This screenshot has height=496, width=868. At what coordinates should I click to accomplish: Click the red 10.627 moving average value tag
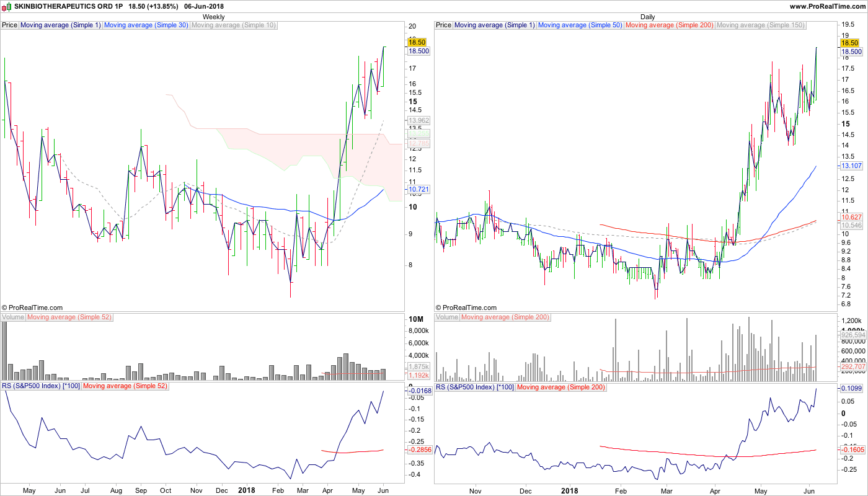point(852,217)
